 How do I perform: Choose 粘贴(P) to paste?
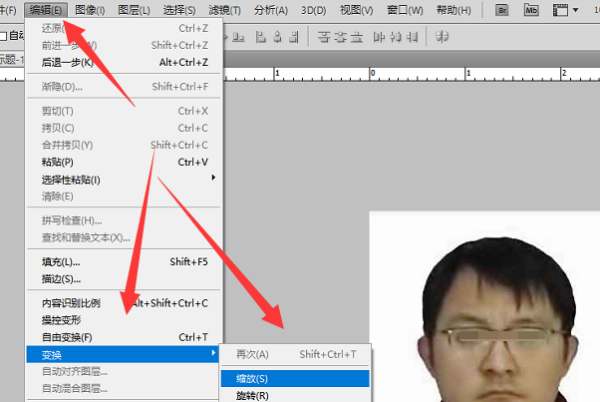123,162
